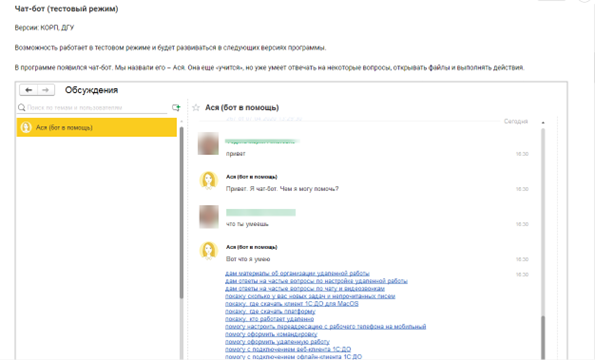Click sender name above 'Привет. Я чат-бот' message
This screenshot has height=360, width=595.
252,177
